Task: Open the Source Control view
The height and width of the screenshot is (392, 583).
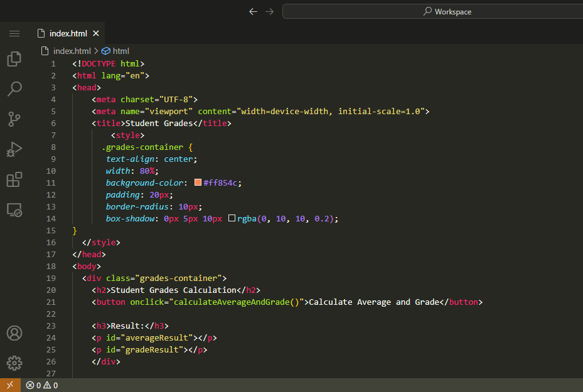Action: (14, 119)
